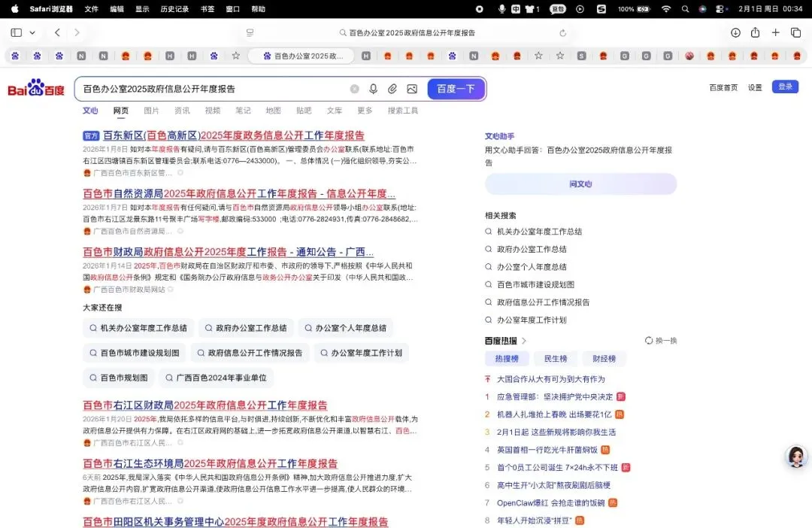Image resolution: width=812 pixels, height=528 pixels.
Task: Click suggestion chip 百色市规划图
Action: pos(119,378)
